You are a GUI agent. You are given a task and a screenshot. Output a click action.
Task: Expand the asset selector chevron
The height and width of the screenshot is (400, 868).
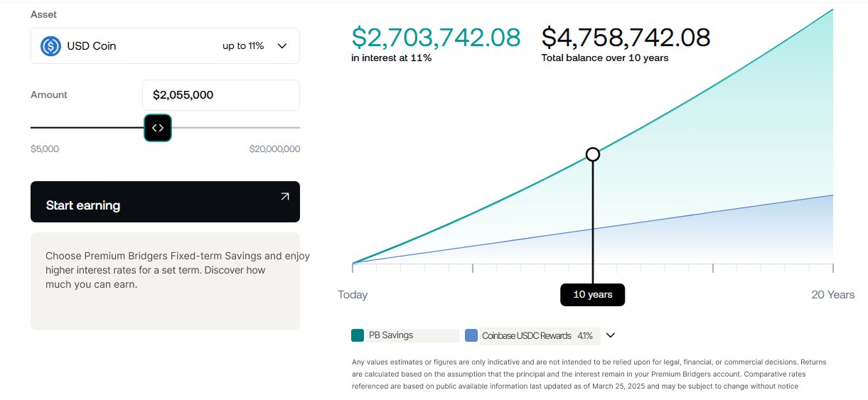282,46
